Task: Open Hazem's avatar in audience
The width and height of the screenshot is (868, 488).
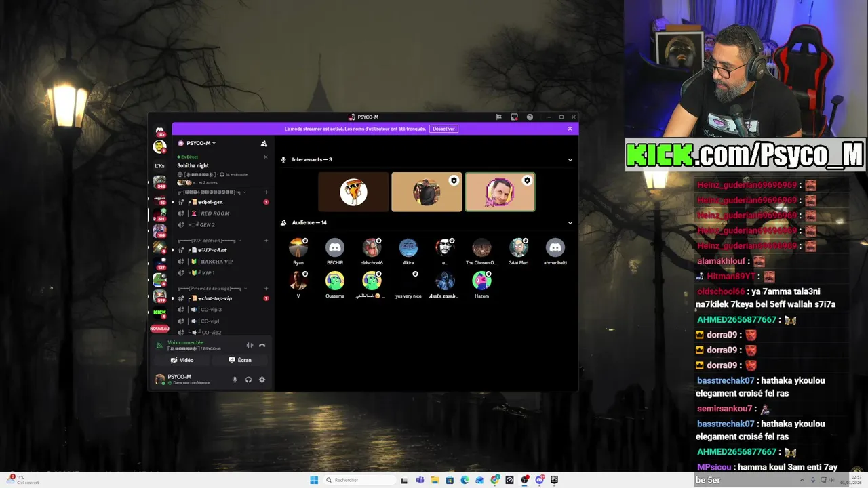Action: (481, 281)
